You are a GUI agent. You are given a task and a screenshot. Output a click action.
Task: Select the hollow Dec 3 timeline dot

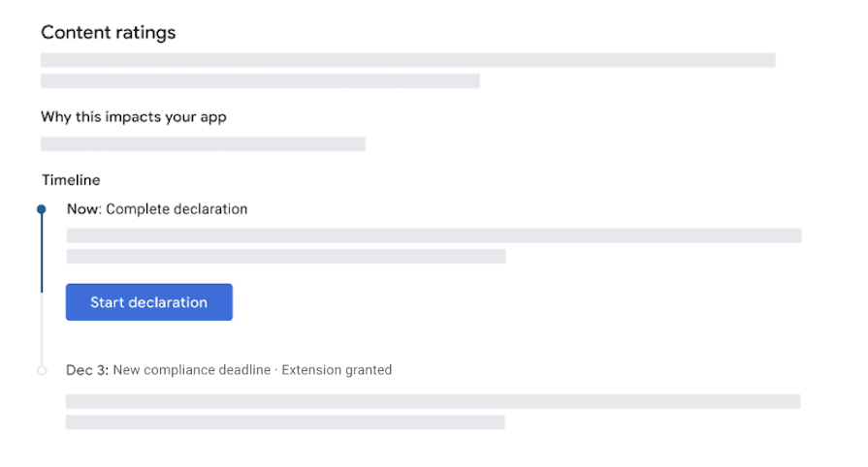click(42, 371)
